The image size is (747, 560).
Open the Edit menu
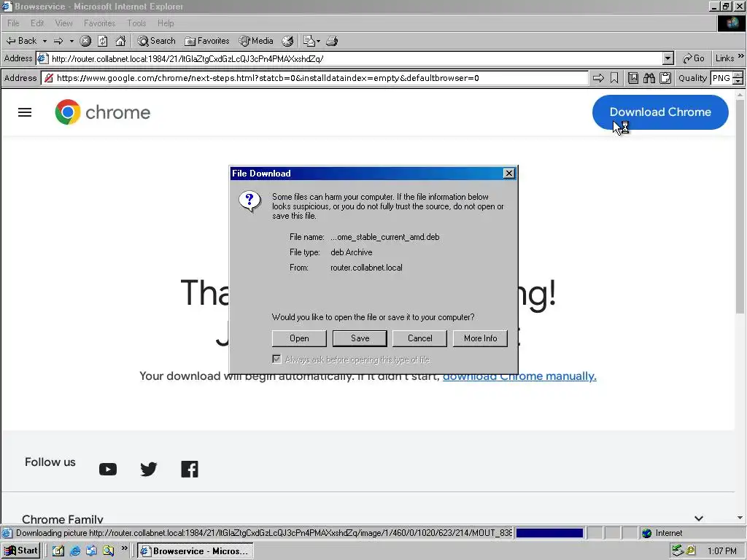point(37,23)
